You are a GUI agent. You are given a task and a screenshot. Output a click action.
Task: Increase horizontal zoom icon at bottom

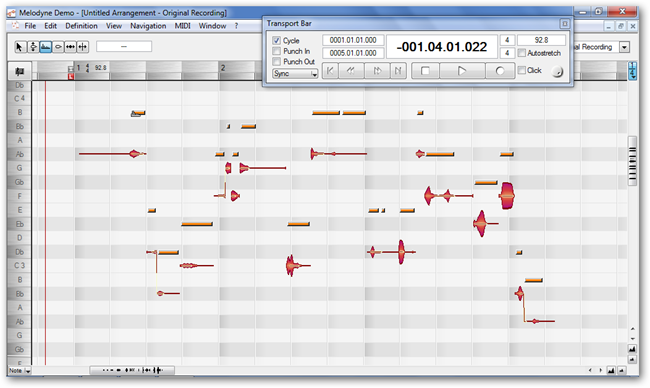tap(611, 370)
